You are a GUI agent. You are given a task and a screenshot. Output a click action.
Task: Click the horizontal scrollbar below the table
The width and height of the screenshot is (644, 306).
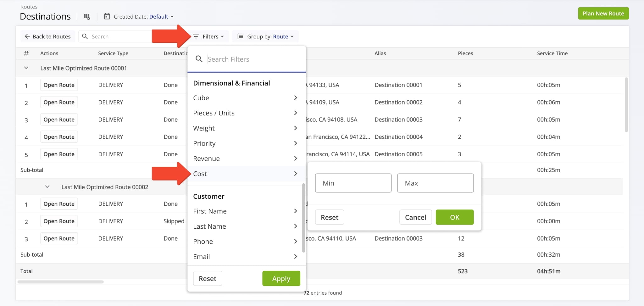(x=61, y=282)
